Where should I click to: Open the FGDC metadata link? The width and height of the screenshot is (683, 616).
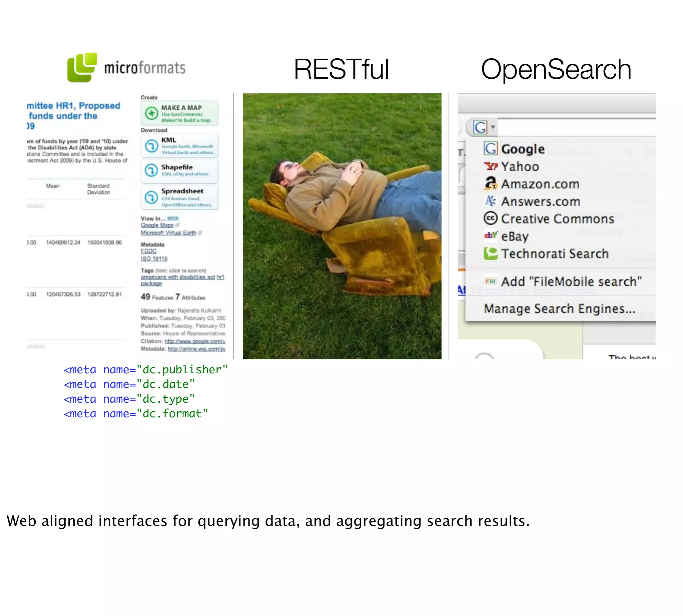[x=149, y=251]
